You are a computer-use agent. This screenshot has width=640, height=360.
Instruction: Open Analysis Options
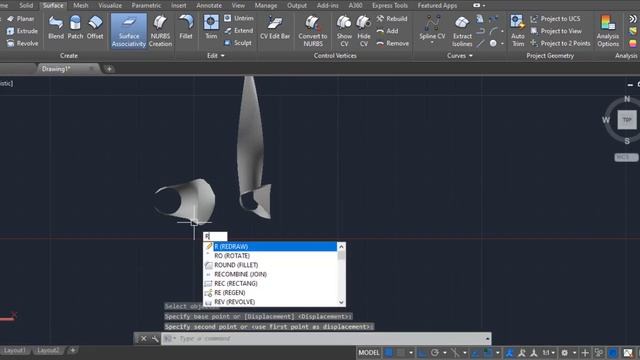pos(608,31)
